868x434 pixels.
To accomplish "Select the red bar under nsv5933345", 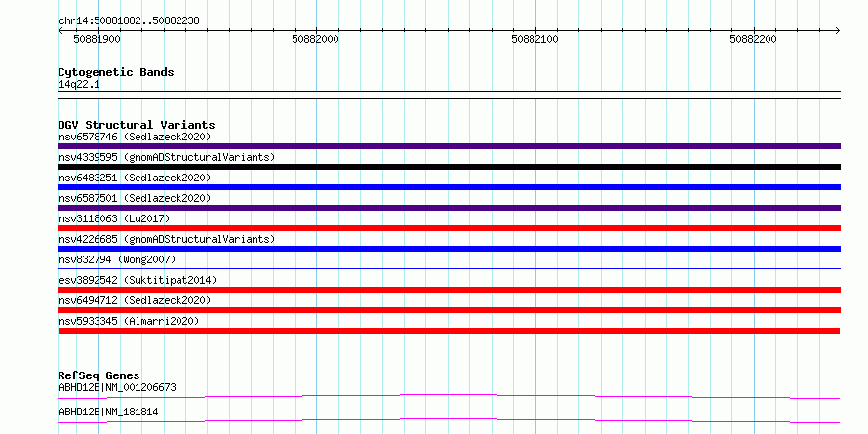I will pos(449,331).
